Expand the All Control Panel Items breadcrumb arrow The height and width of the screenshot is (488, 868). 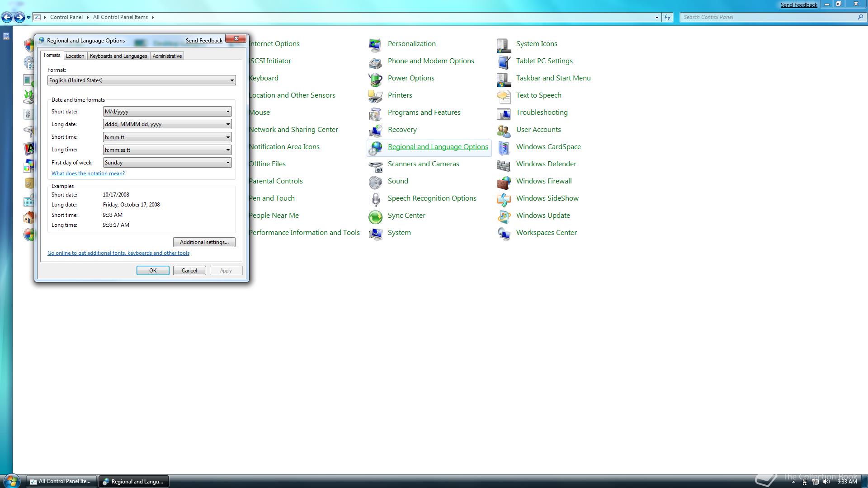click(x=153, y=17)
